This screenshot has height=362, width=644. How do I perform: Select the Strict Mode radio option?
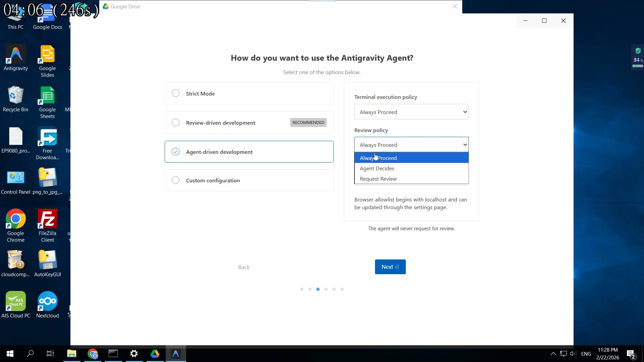[x=175, y=94]
